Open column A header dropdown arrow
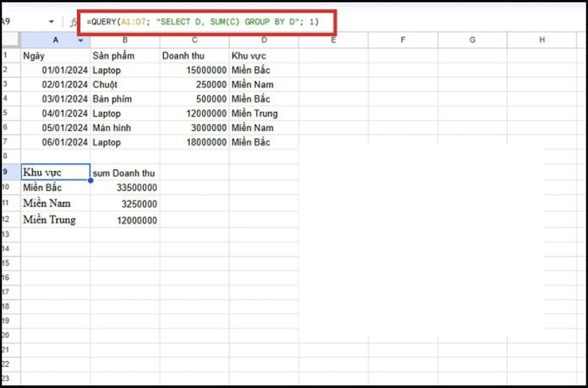The height and width of the screenshot is (388, 588). click(81, 40)
